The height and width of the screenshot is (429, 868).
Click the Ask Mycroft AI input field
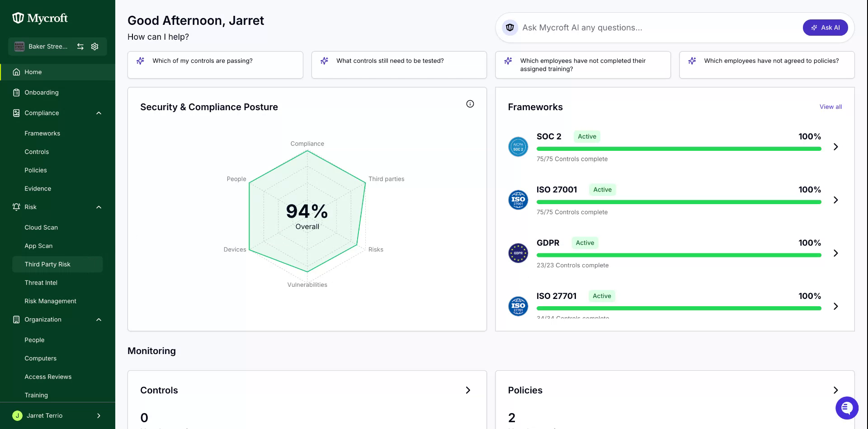pos(656,28)
